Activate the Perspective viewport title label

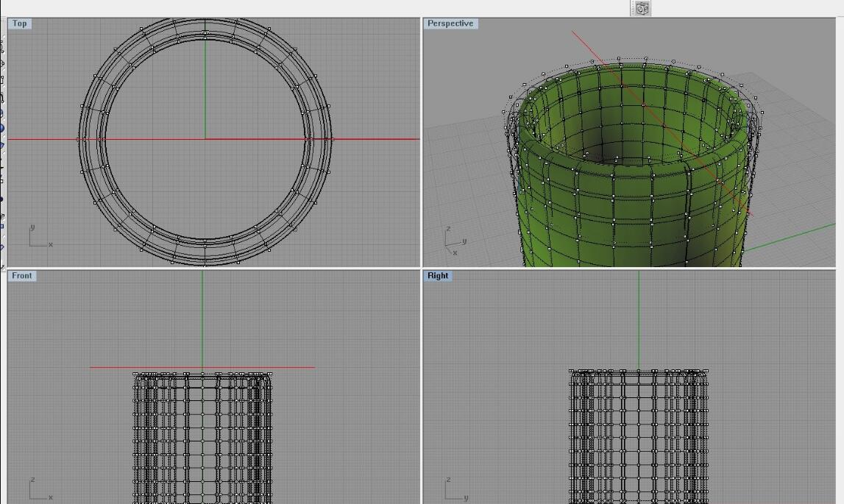pos(450,24)
